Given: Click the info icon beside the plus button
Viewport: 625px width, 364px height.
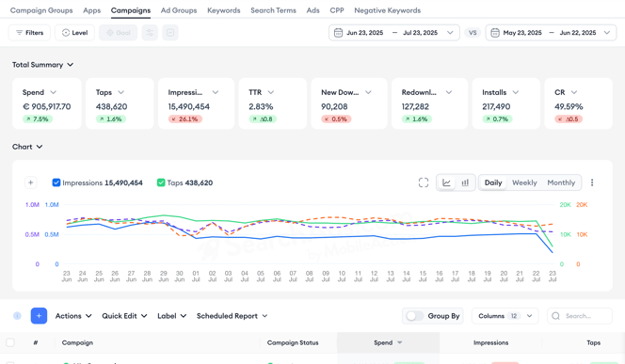Looking at the screenshot, I should pos(17,316).
